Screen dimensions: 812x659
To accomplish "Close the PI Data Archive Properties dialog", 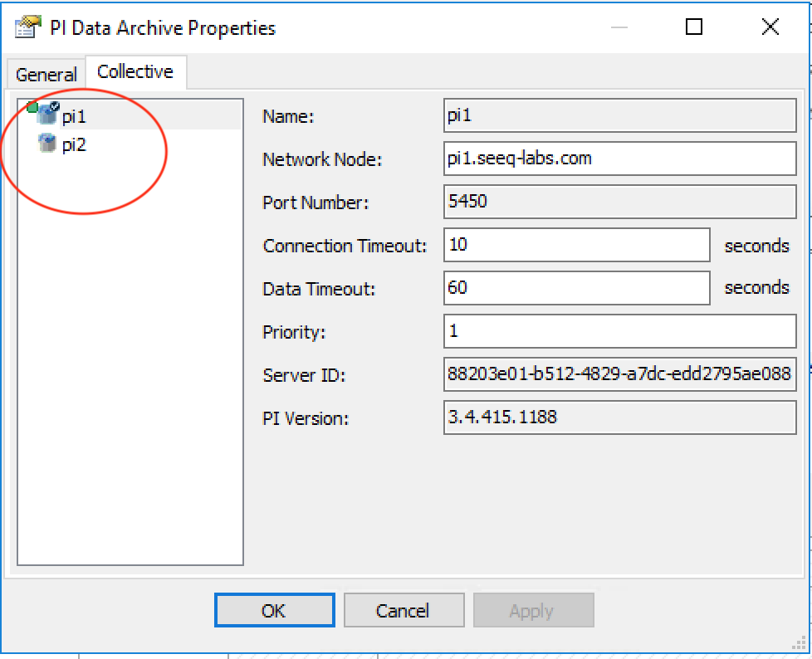I will [x=770, y=27].
